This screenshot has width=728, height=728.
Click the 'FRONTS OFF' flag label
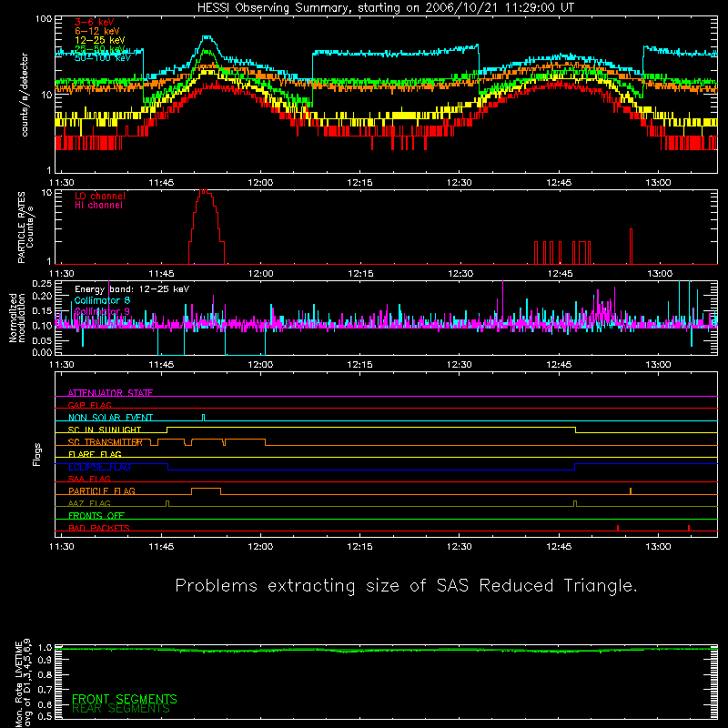click(96, 515)
